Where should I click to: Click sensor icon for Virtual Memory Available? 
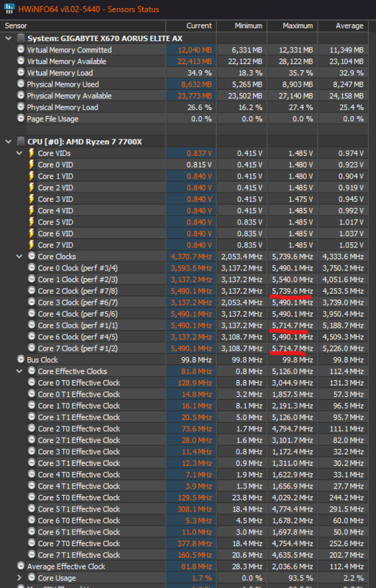[x=21, y=61]
